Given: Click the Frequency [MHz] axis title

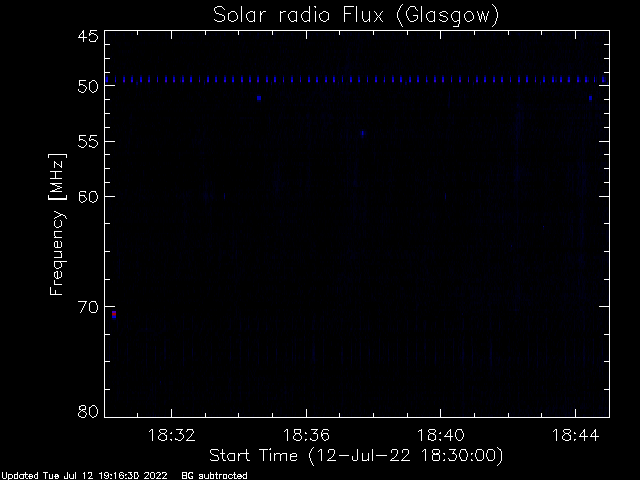Looking at the screenshot, I should 57,224.
